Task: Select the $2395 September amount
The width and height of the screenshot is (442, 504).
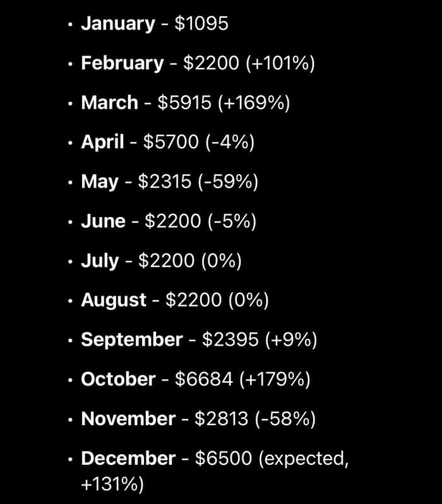Action: tap(230, 340)
